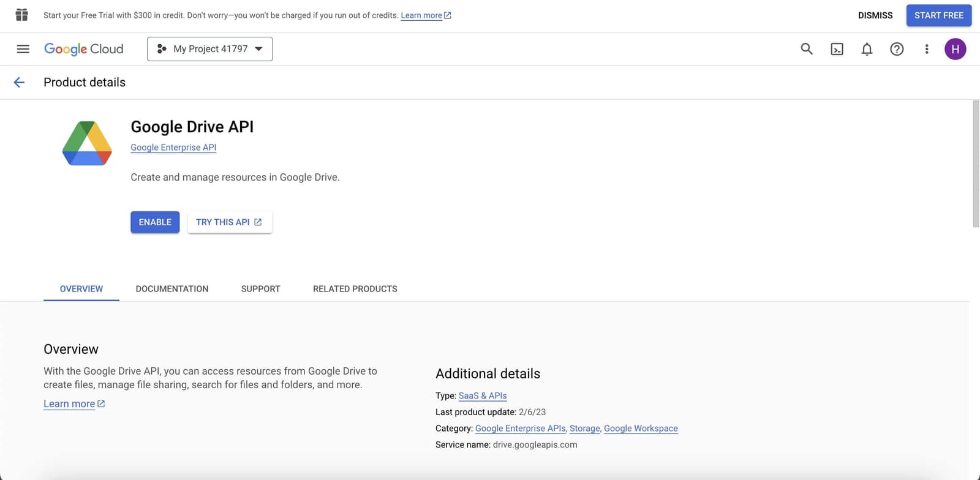Click the 'Additional details' heading
980x480 pixels.
[x=488, y=373]
